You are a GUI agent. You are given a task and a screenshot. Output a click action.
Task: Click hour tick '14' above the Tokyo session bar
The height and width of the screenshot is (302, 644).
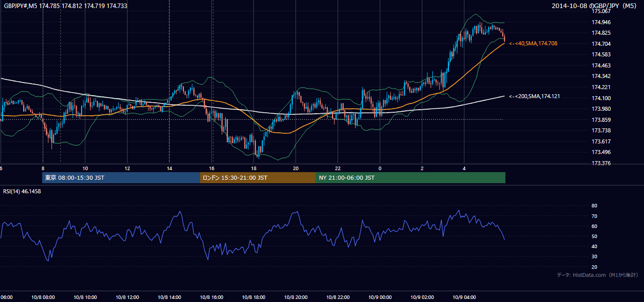(169, 169)
